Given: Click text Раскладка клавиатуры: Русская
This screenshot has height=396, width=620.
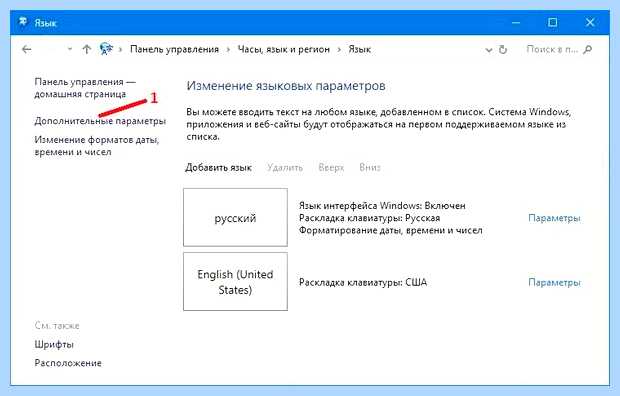Looking at the screenshot, I should click(369, 218).
